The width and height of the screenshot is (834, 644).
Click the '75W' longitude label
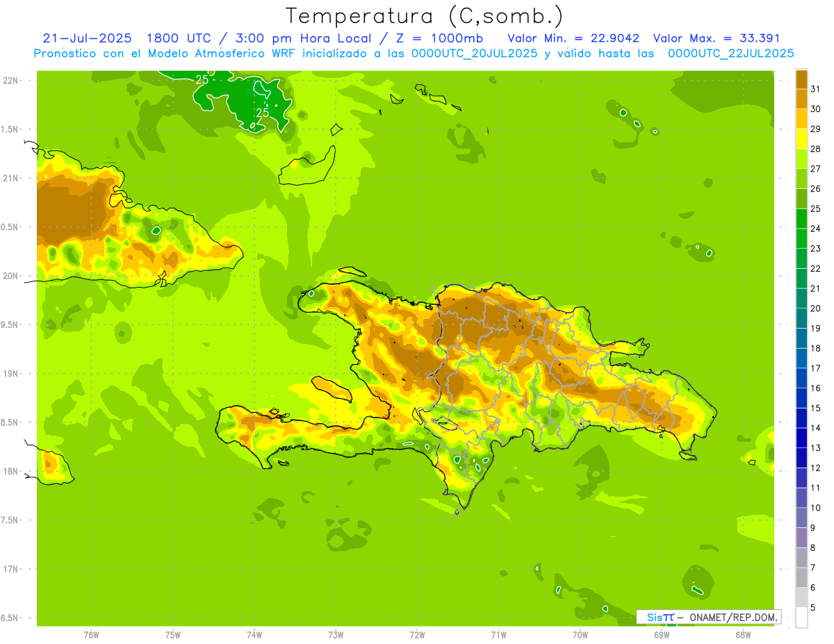click(173, 635)
